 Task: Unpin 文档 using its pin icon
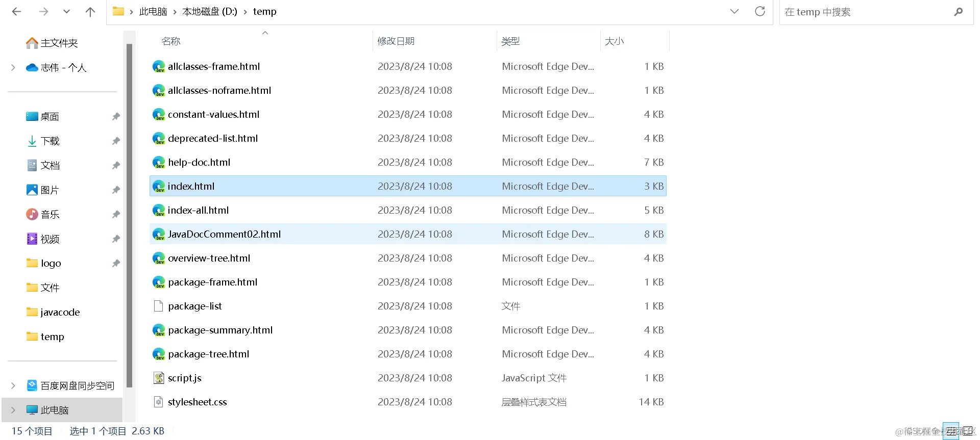click(116, 166)
